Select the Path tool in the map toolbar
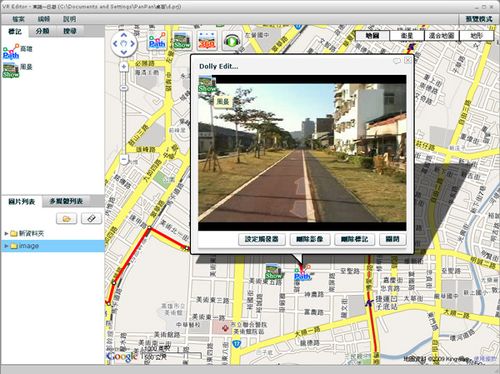This screenshot has width=500, height=374. tap(157, 41)
